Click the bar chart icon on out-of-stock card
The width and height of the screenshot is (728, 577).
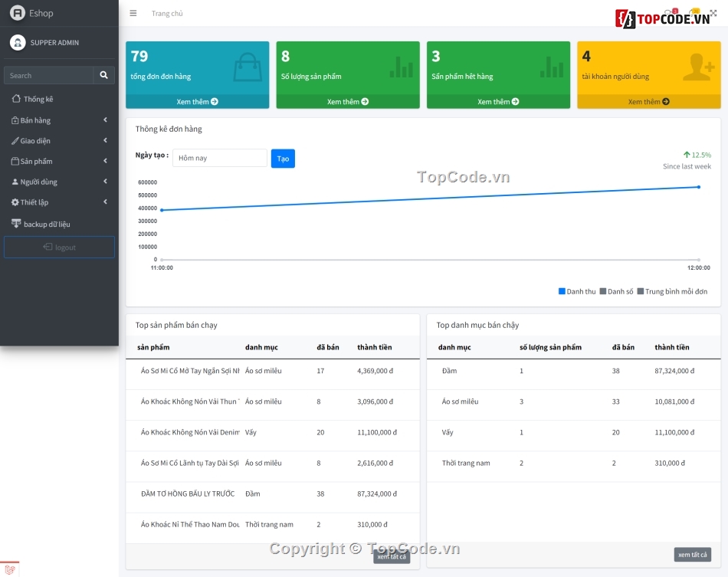coord(551,67)
